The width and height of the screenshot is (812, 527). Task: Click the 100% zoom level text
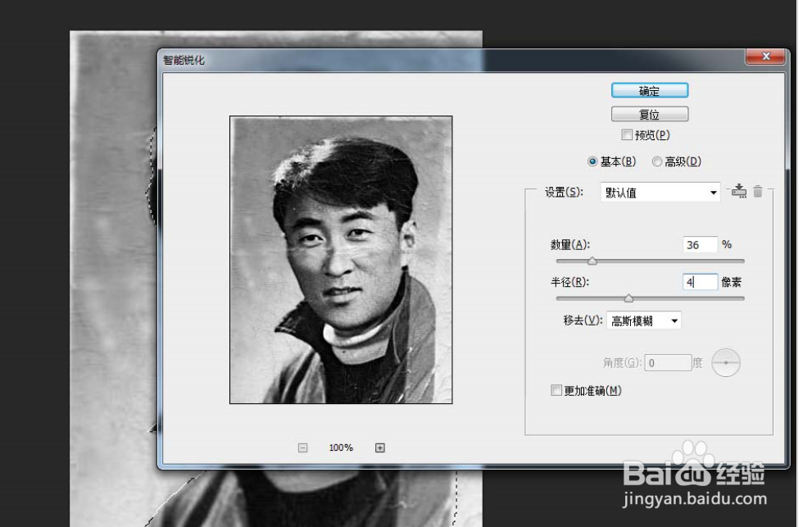tap(341, 447)
